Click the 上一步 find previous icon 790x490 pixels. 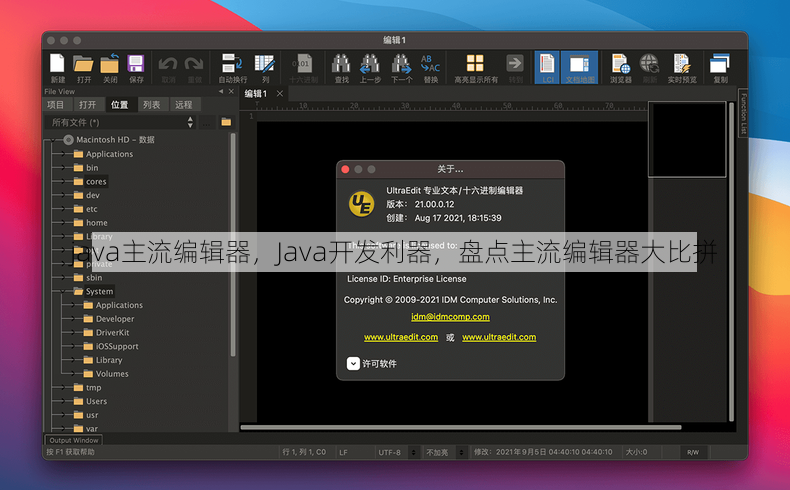[370, 63]
